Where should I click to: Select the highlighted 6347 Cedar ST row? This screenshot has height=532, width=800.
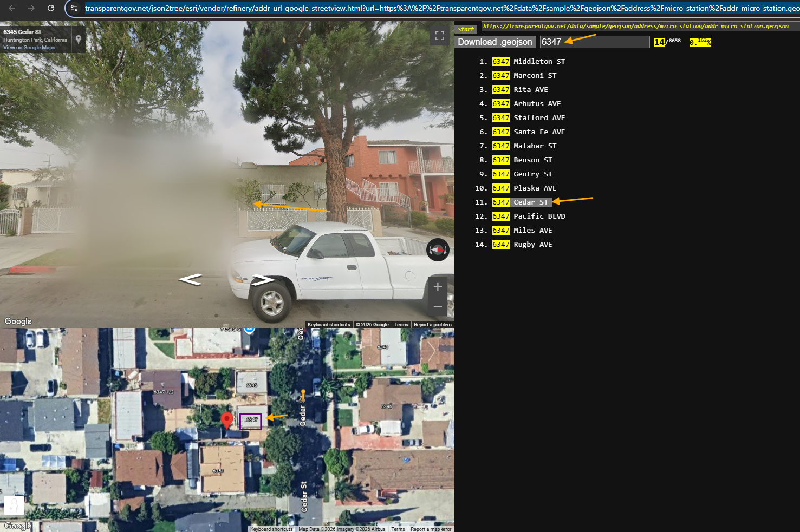[522, 202]
